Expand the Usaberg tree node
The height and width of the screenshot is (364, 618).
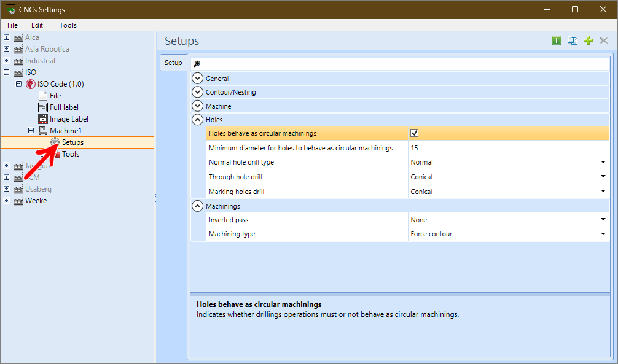coord(6,189)
